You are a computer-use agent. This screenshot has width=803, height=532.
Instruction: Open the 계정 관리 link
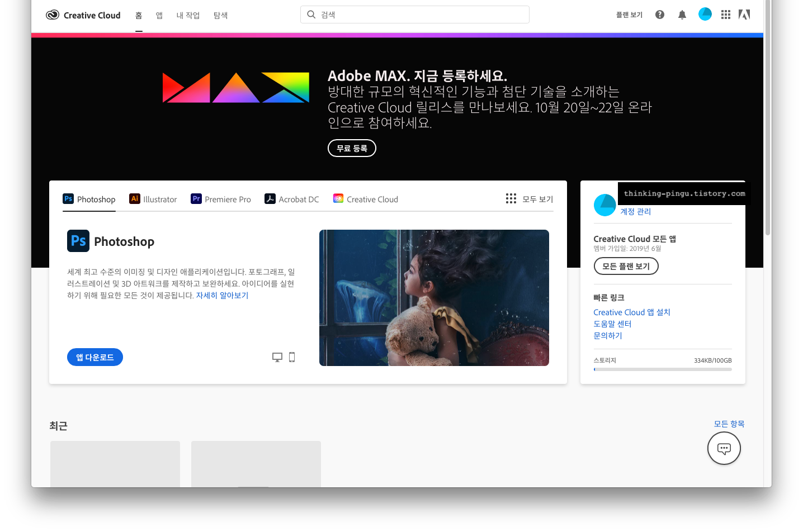[x=635, y=212]
